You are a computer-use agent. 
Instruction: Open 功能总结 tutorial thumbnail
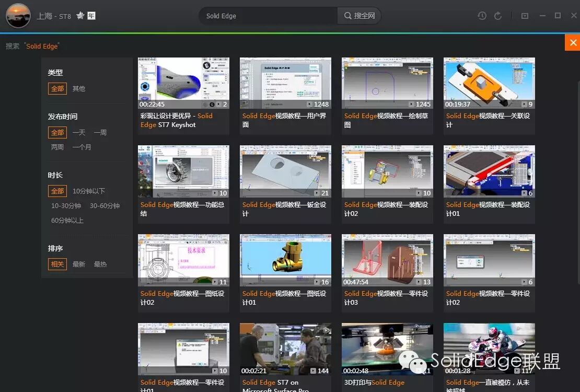pos(183,171)
